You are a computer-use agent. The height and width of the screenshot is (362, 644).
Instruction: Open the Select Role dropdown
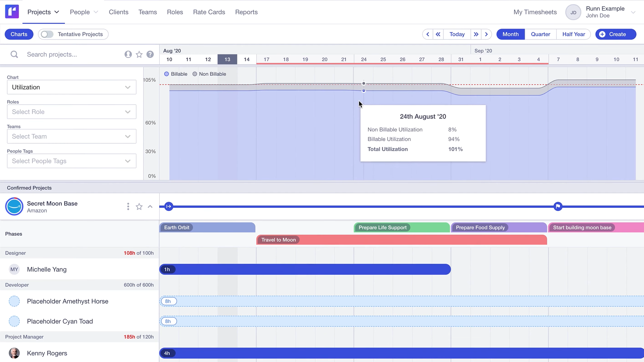click(x=71, y=112)
